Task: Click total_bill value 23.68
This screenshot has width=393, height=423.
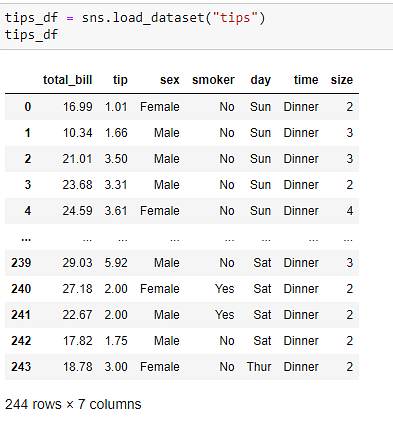Action: click(x=77, y=185)
